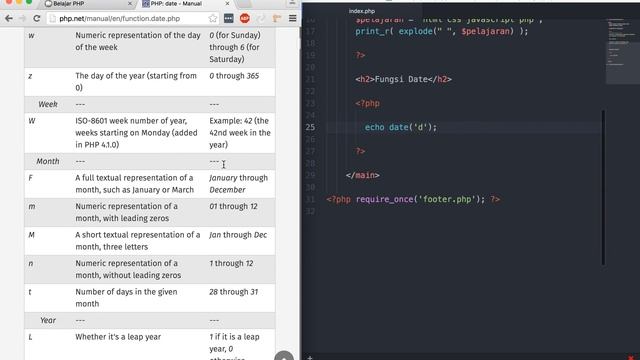Go forward in Chrome browser
Viewport: 640px width, 360px height.
23,18
